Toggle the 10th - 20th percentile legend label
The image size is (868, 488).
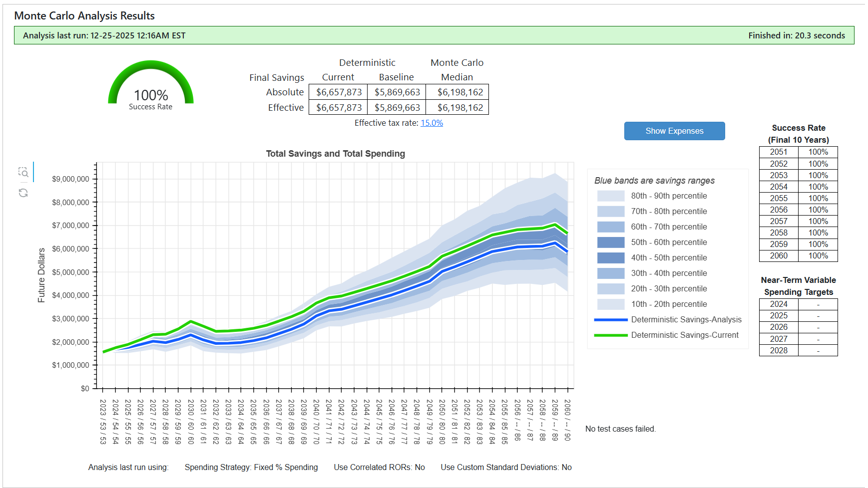(669, 304)
